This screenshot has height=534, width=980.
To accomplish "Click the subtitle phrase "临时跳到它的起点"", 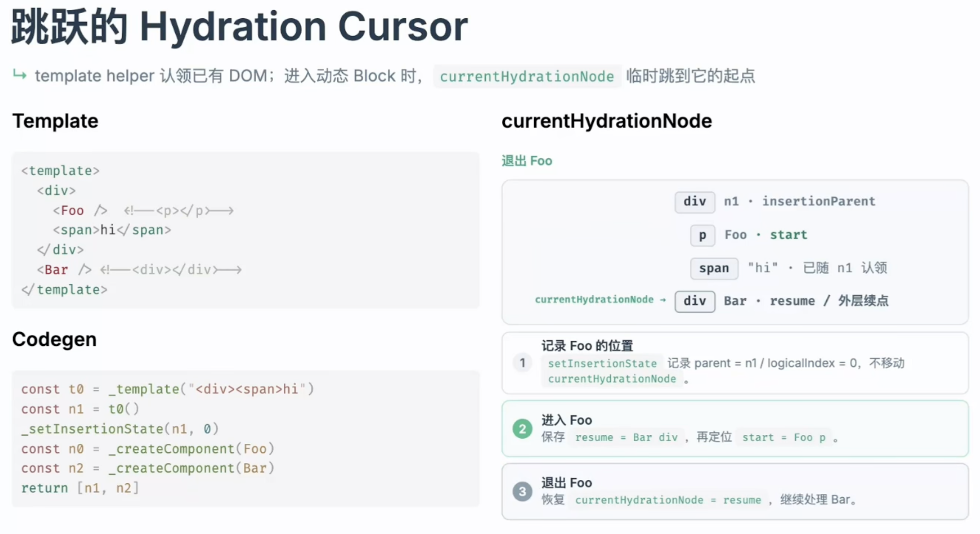I will [690, 76].
